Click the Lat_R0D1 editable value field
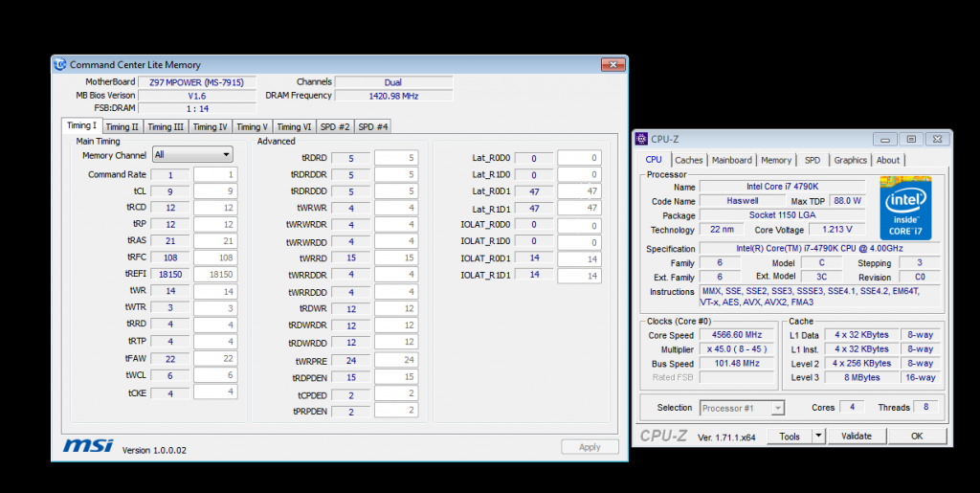The height and width of the screenshot is (493, 980). tap(579, 191)
